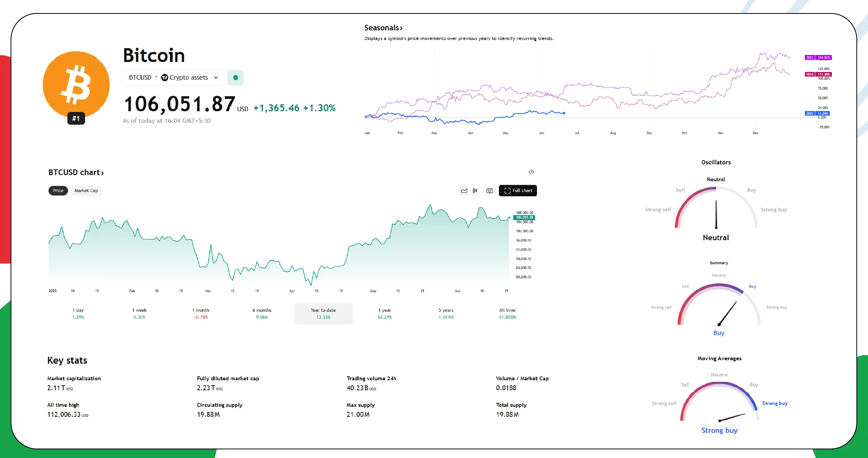Click the Bitcoin title
This screenshot has width=868, height=458.
point(154,55)
